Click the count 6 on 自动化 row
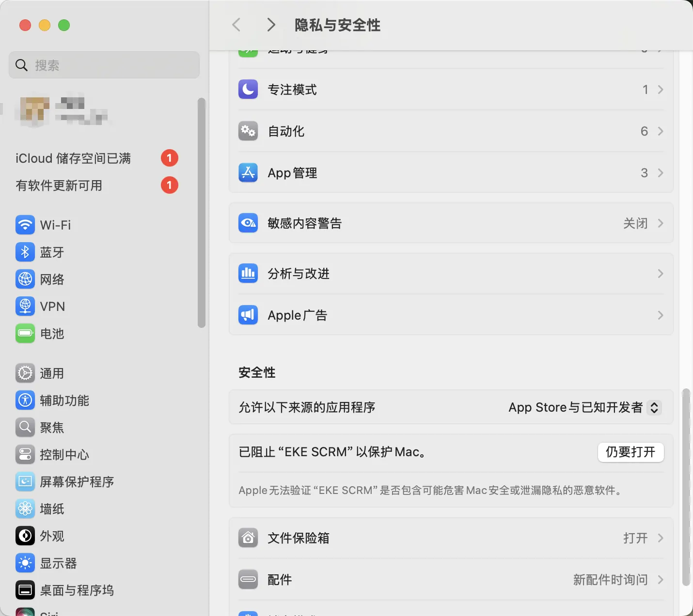Image resolution: width=693 pixels, height=616 pixels. pos(644,131)
